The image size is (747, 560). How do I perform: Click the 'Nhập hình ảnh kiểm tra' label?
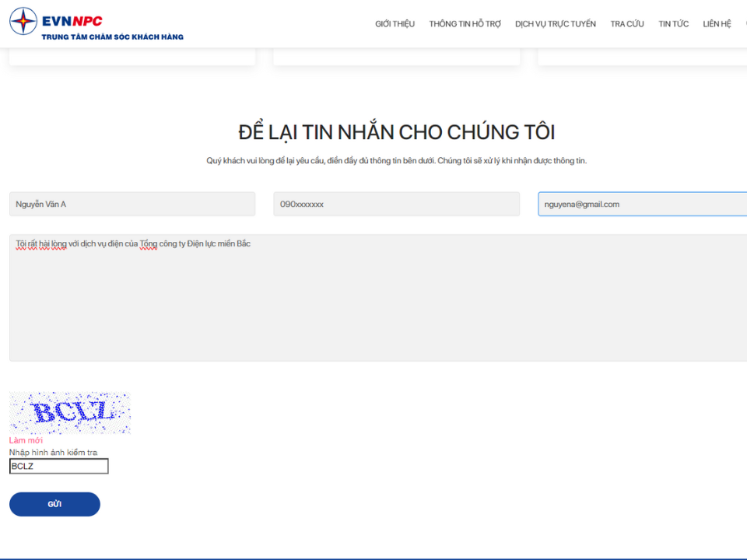53,452
